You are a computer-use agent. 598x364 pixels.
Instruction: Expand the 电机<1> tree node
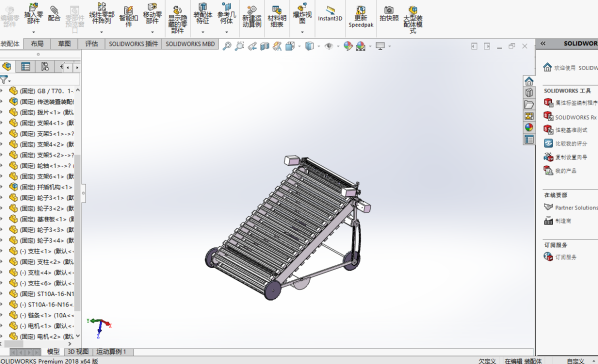2,326
